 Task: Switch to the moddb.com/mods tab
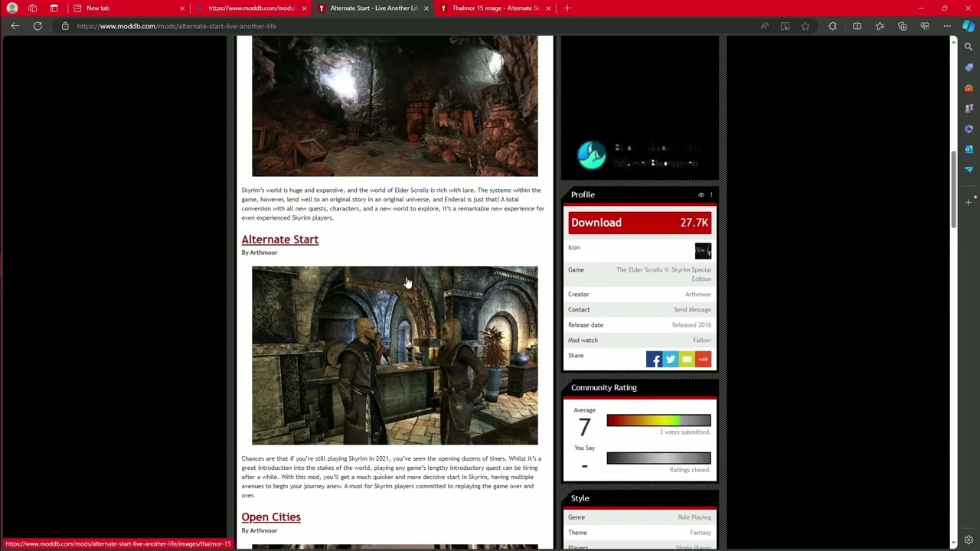(x=251, y=8)
